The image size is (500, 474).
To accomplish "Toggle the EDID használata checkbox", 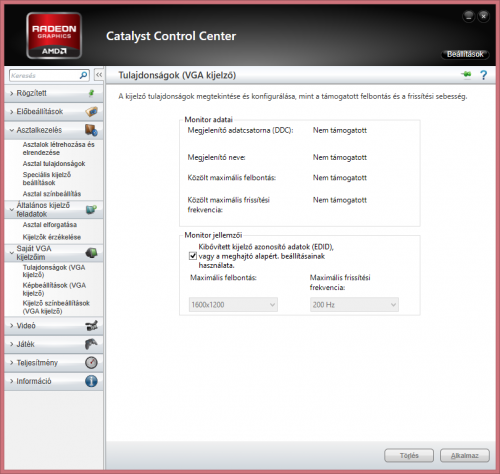I will tap(193, 256).
